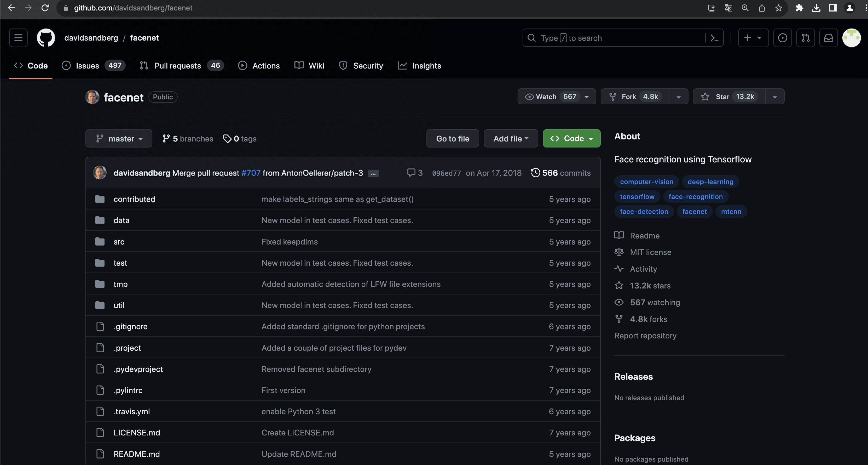
Task: Reload the page with the refresh icon
Action: [45, 8]
